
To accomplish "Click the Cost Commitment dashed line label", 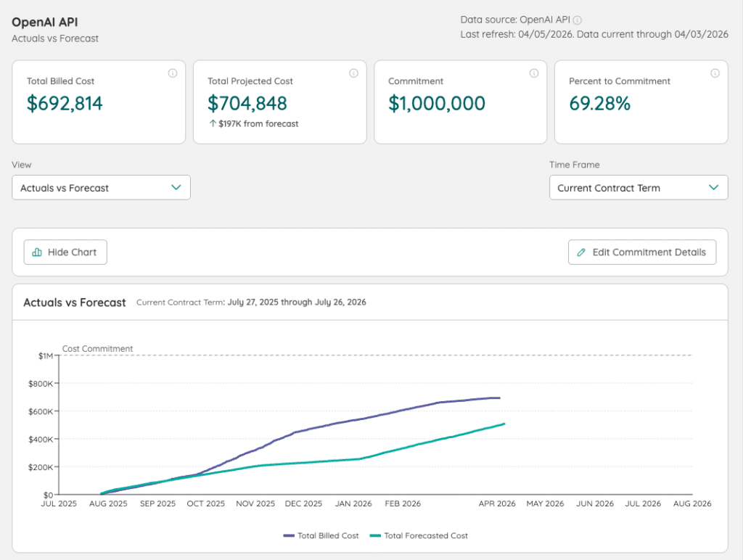I will [98, 349].
